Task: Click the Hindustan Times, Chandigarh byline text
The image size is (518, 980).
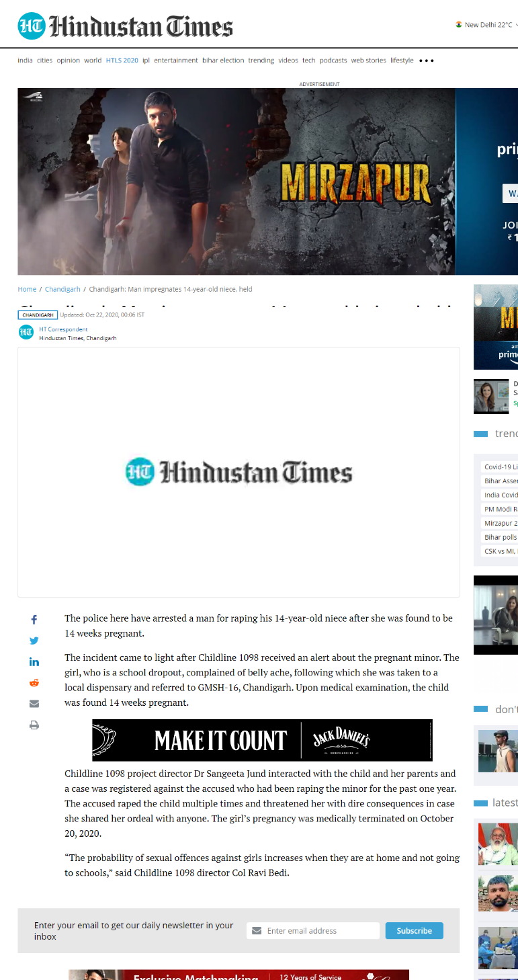Action: click(77, 338)
